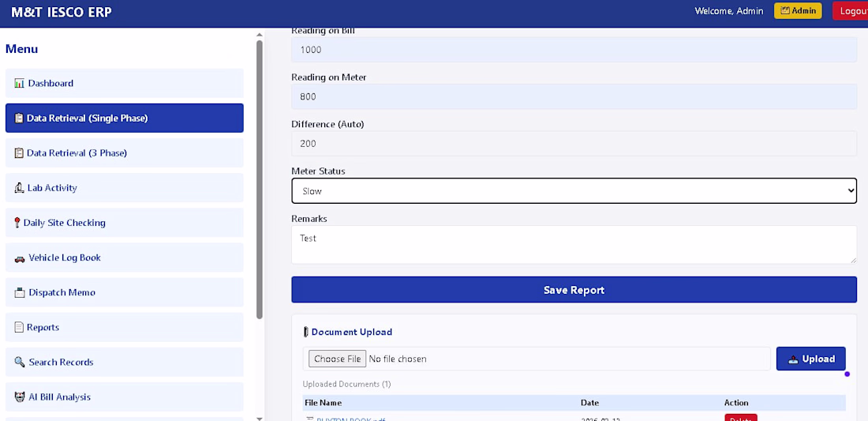Click the Reading on Meter field showing 800
This screenshot has height=421, width=868.
pos(574,96)
